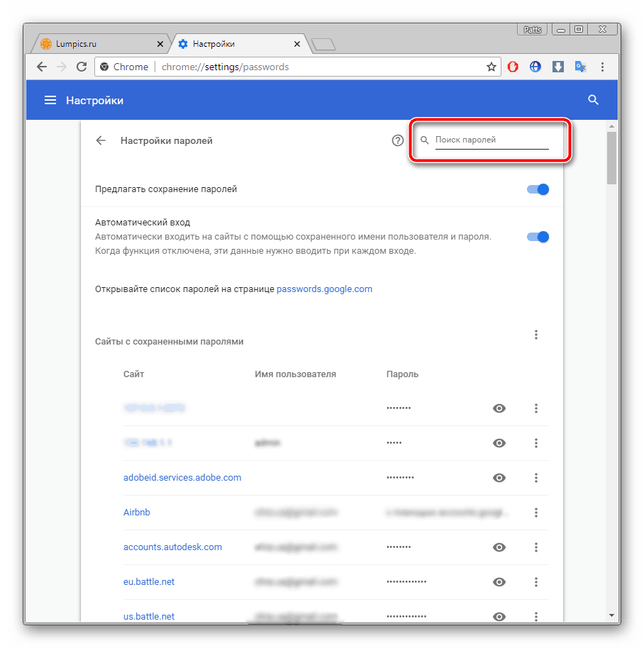Go back using arrow beside Настройки паролей
Image resolution: width=644 pixels, height=648 pixels.
[x=101, y=140]
